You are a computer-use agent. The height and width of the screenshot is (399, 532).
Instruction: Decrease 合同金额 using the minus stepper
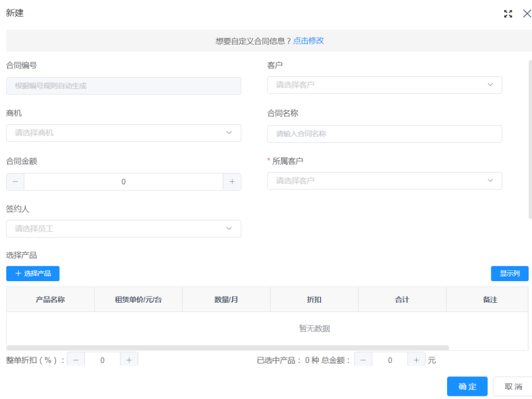(15, 181)
